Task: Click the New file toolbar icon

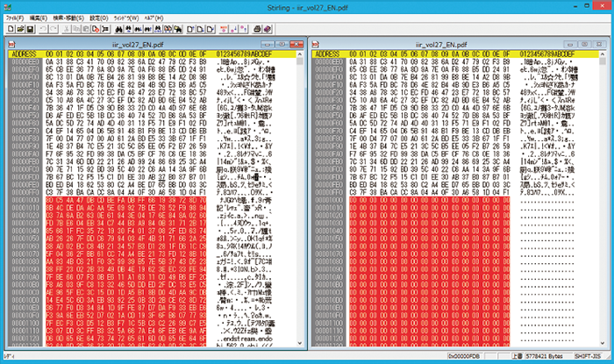Action: pyautogui.click(x=7, y=29)
